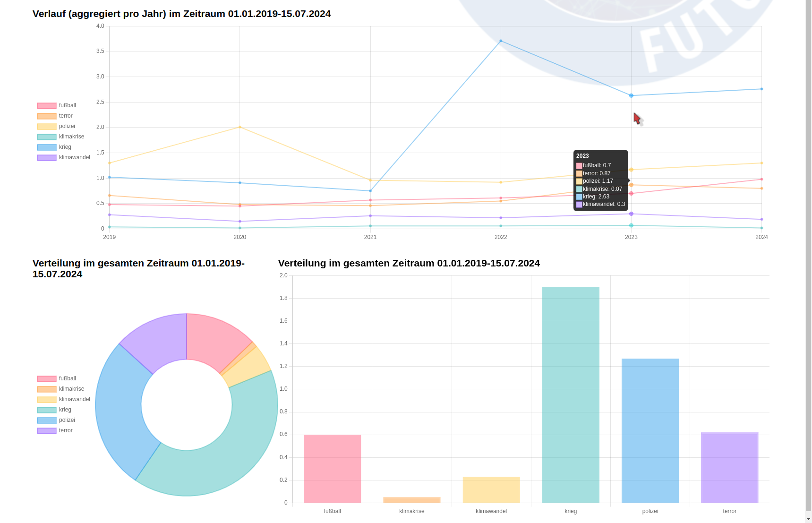Hide klimakrise slice via donut legend
The image size is (812, 523).
[x=60, y=389]
